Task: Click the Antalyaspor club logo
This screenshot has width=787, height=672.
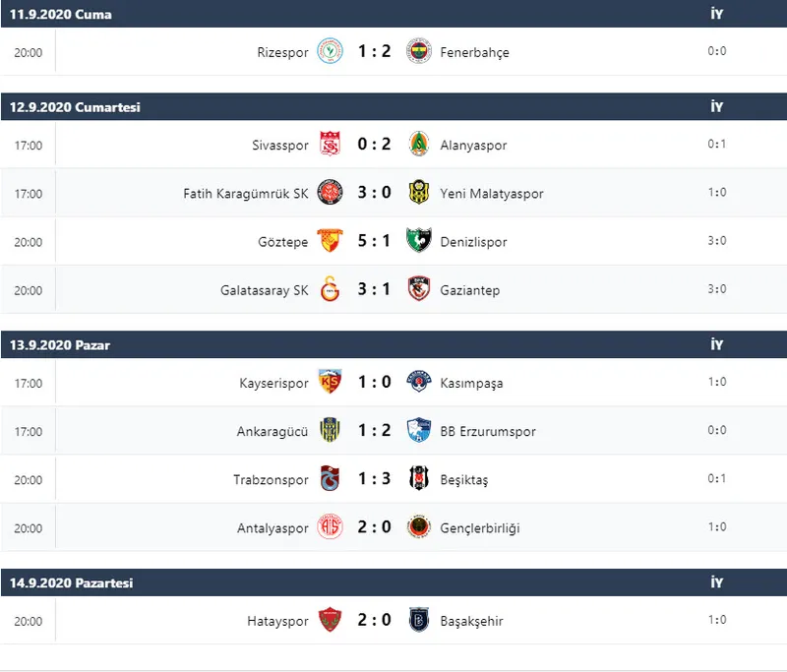Action: 330,528
